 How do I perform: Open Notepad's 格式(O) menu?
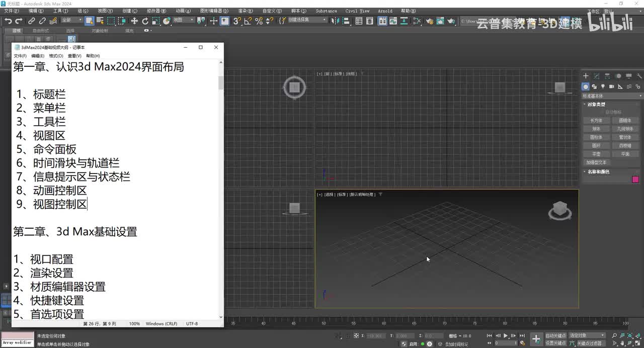point(56,56)
